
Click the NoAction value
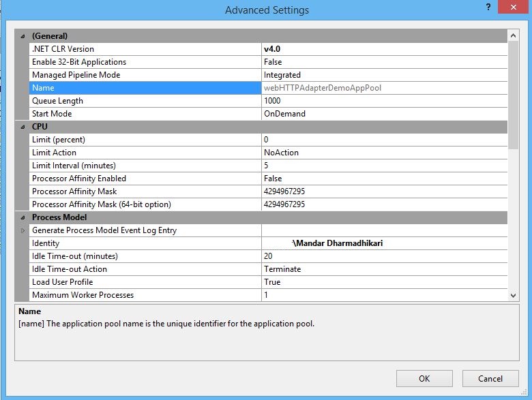click(385, 153)
